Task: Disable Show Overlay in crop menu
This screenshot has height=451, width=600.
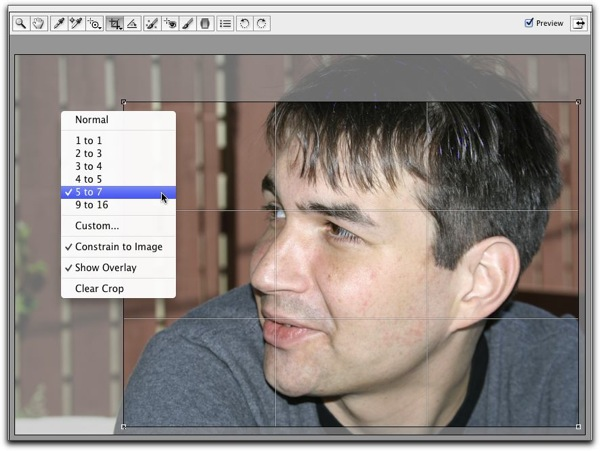Action: pos(105,268)
